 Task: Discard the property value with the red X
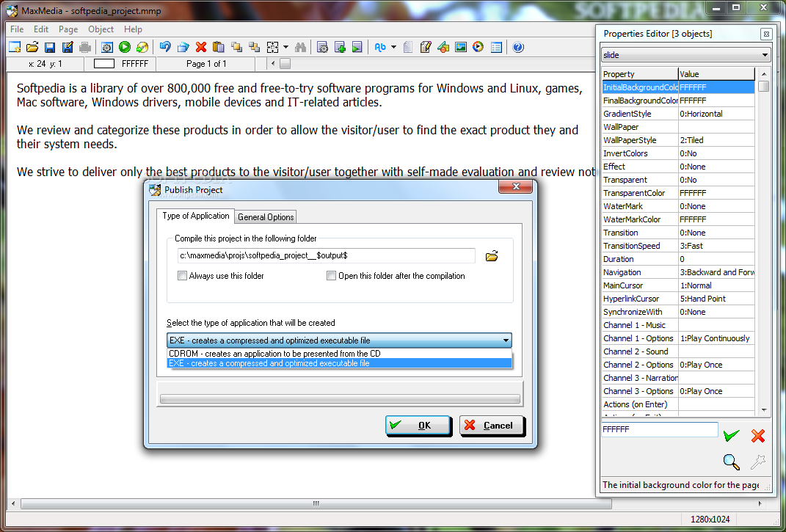(x=758, y=435)
